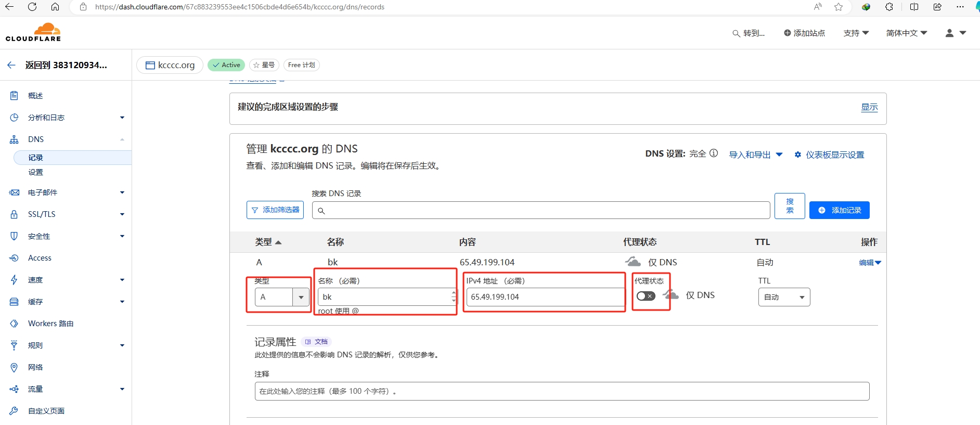Collapse the DNS sidebar section arrow

[x=122, y=139]
